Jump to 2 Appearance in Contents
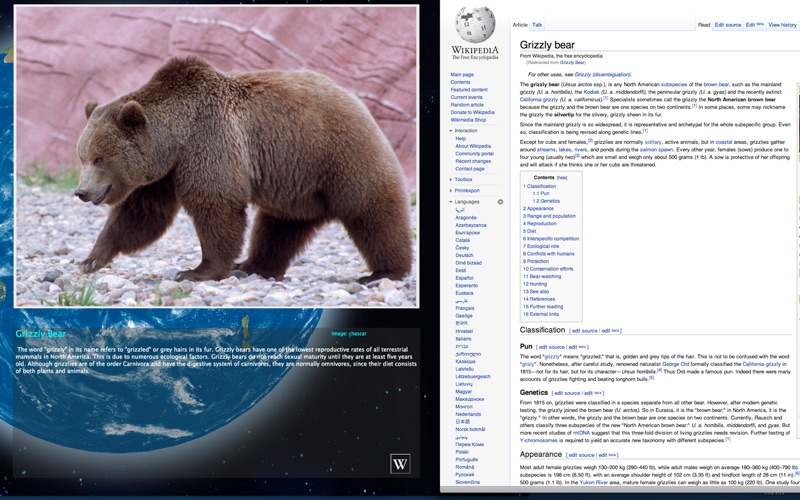The width and height of the screenshot is (800, 500). (538, 209)
